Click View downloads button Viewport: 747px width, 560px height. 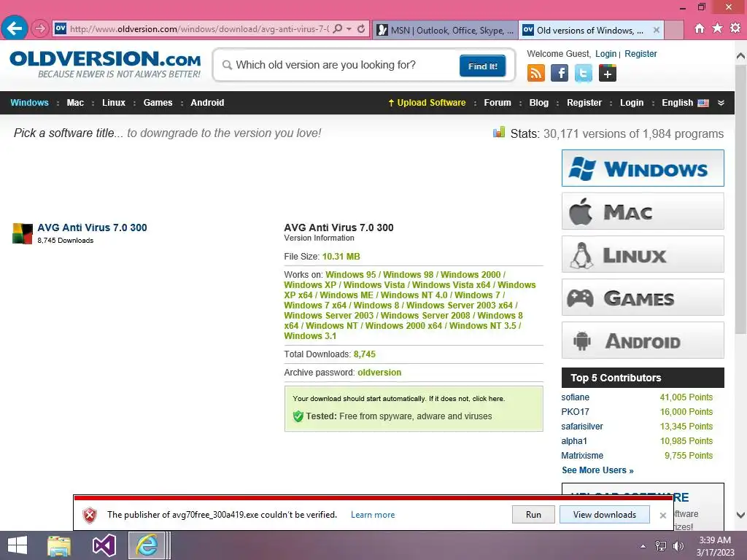tap(605, 515)
